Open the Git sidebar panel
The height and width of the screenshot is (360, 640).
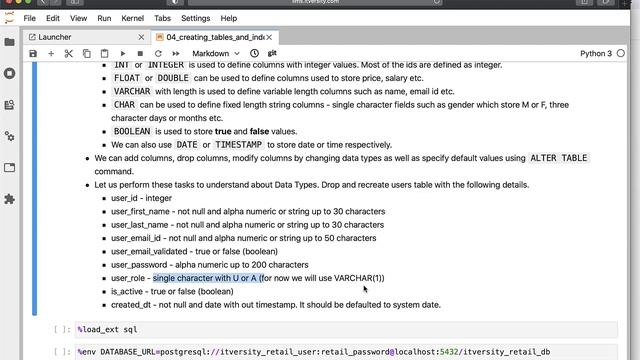click(x=9, y=105)
